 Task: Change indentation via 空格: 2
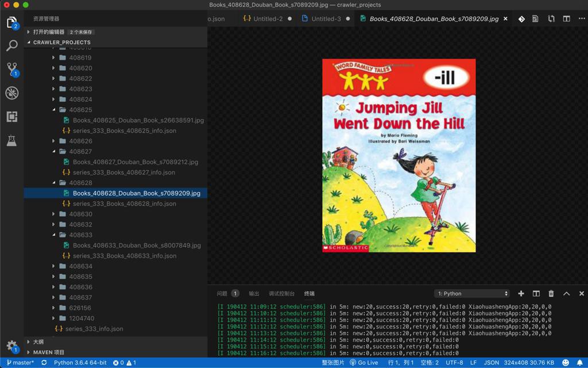[x=430, y=363]
